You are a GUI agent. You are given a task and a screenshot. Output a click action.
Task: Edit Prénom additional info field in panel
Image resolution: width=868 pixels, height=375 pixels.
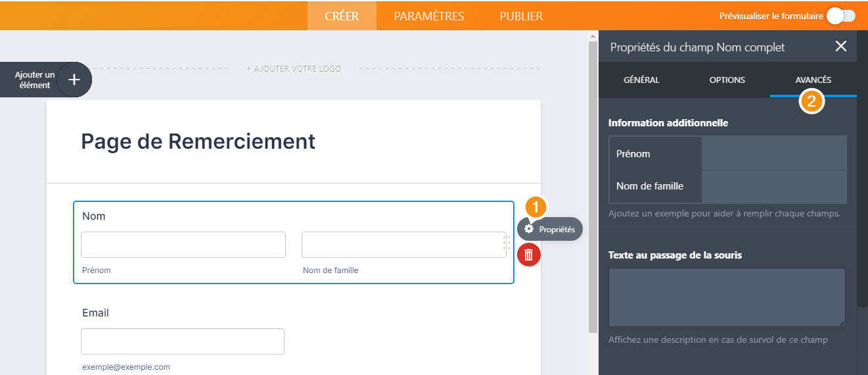click(774, 153)
